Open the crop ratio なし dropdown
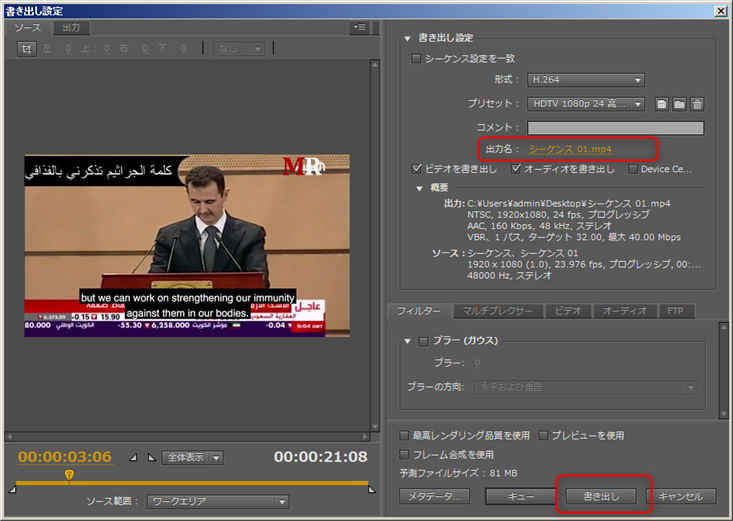This screenshot has width=733, height=521. point(239,49)
